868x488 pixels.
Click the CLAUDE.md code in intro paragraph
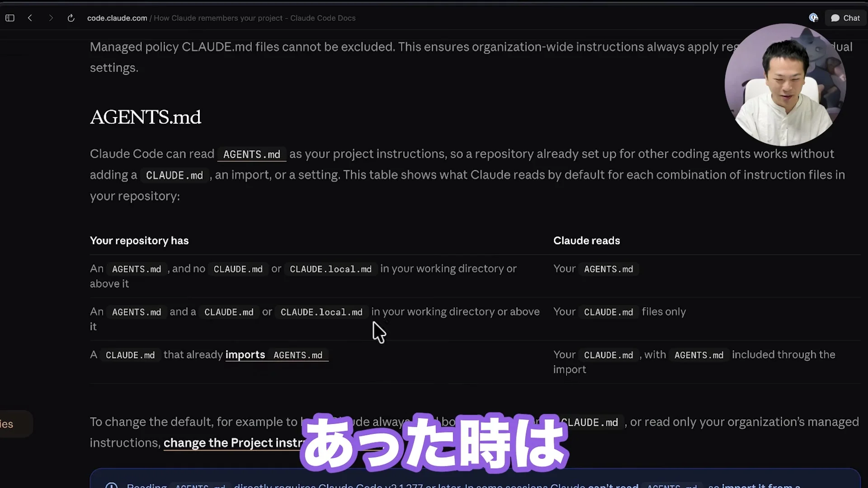point(175,175)
